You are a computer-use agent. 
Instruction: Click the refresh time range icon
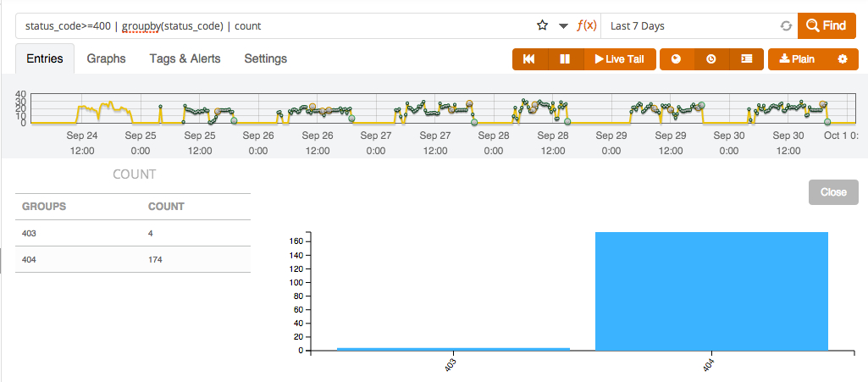click(786, 26)
